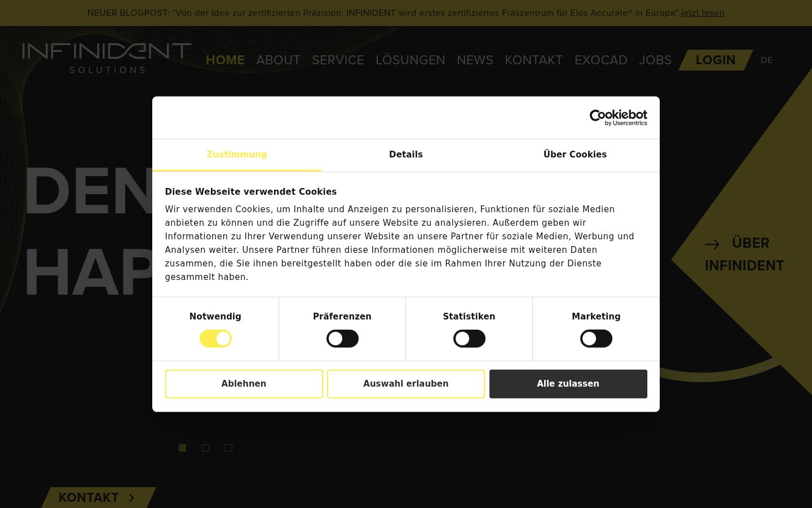Select the second slider indicator square
The height and width of the screenshot is (508, 812).
pyautogui.click(x=205, y=448)
